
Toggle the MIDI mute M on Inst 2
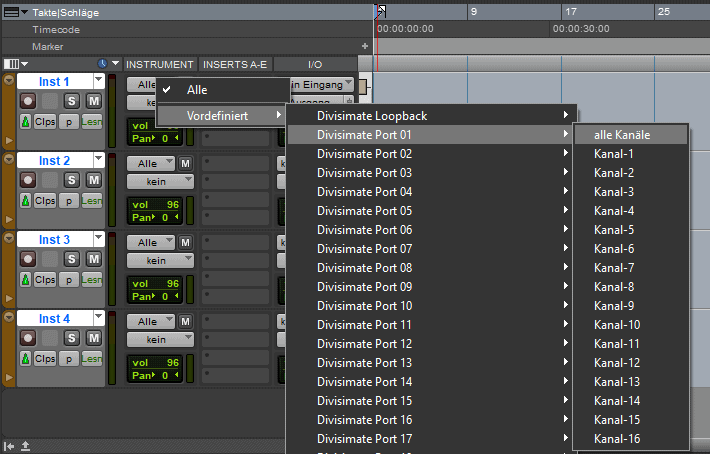tap(185, 163)
